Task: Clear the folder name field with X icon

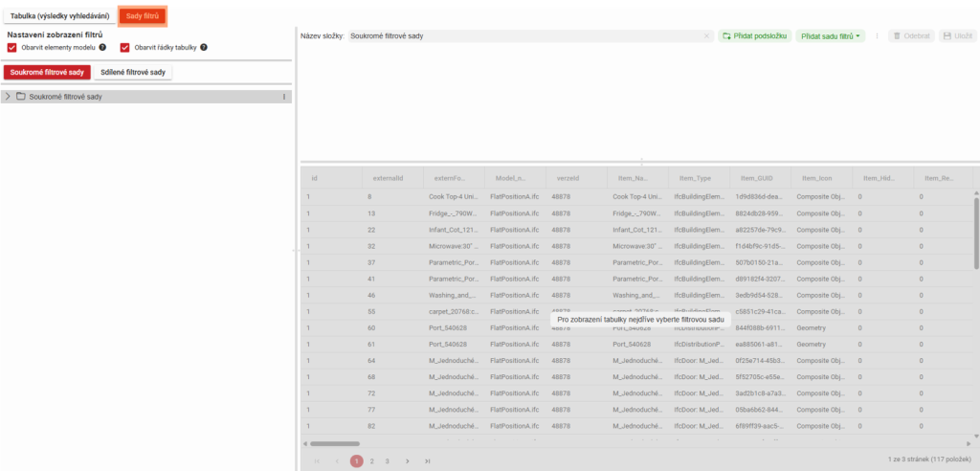Action: pos(707,35)
